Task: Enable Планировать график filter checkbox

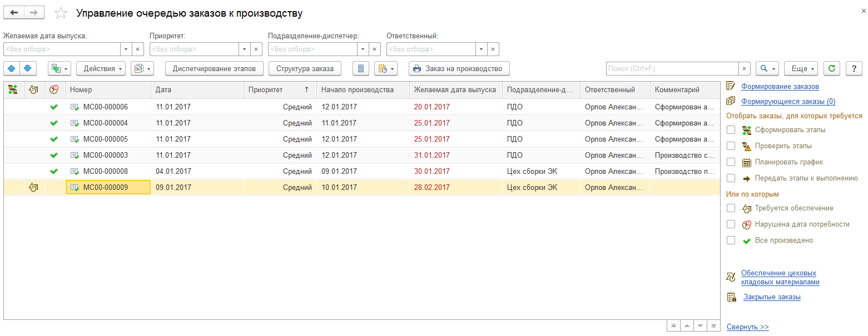Action: coord(731,162)
